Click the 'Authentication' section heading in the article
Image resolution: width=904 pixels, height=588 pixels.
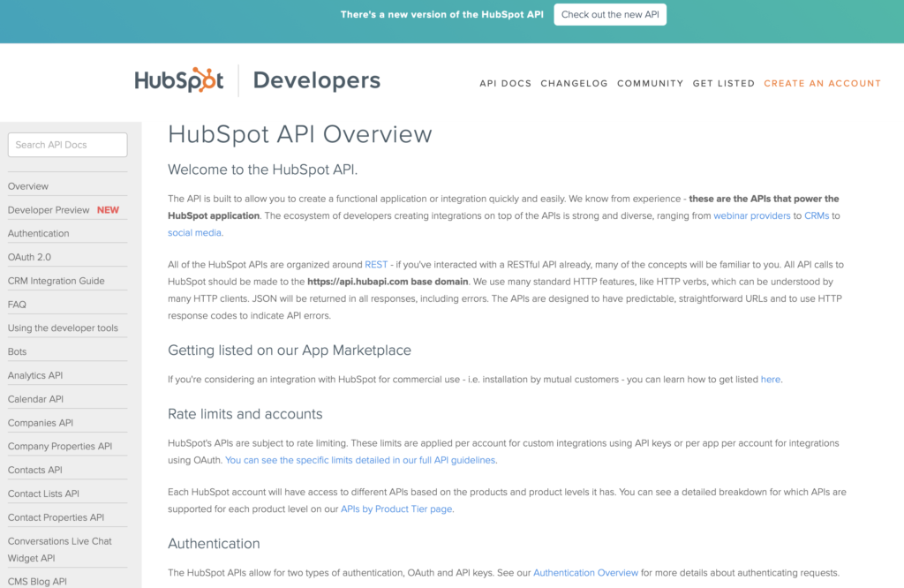coord(214,544)
